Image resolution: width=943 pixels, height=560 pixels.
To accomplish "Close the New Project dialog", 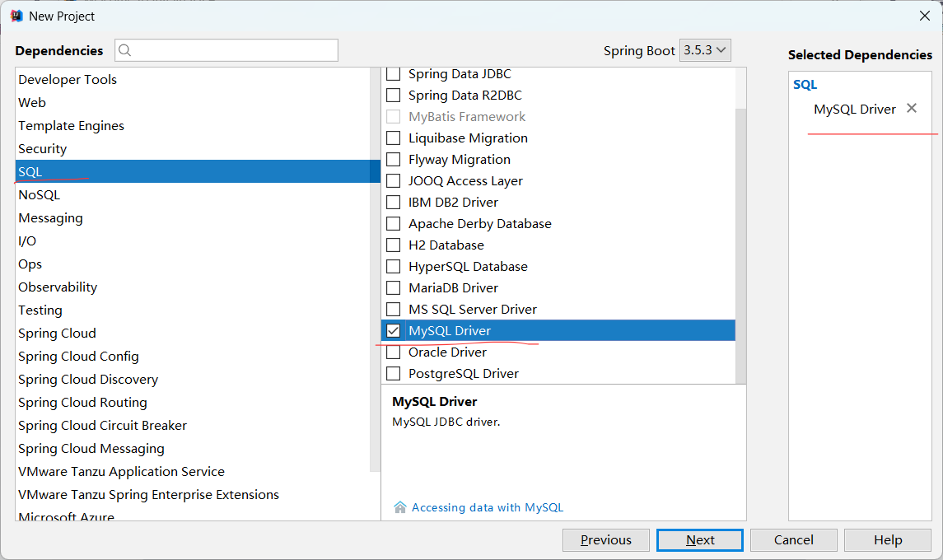I will [x=925, y=16].
